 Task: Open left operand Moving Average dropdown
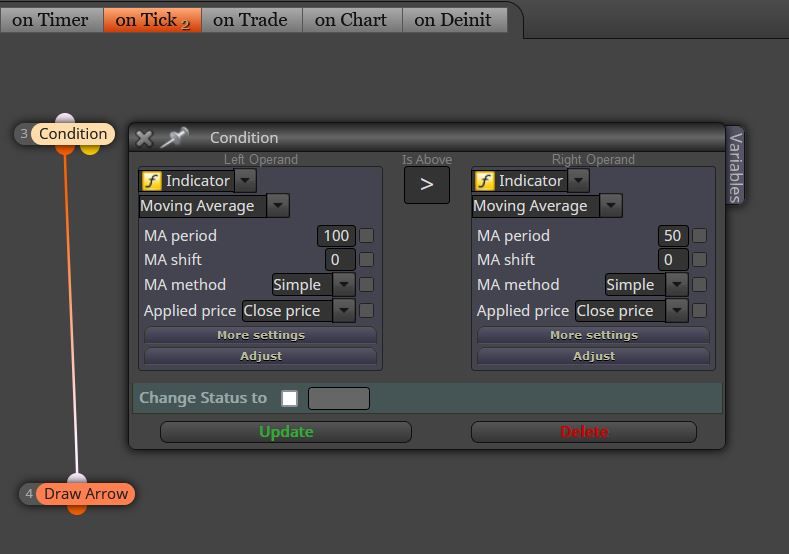[x=278, y=206]
